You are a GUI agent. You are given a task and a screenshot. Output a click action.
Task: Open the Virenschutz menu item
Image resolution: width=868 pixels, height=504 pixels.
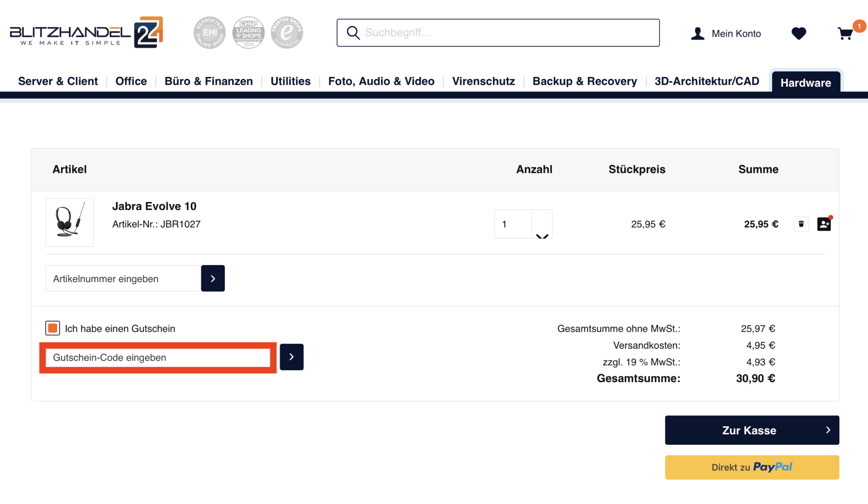(483, 81)
